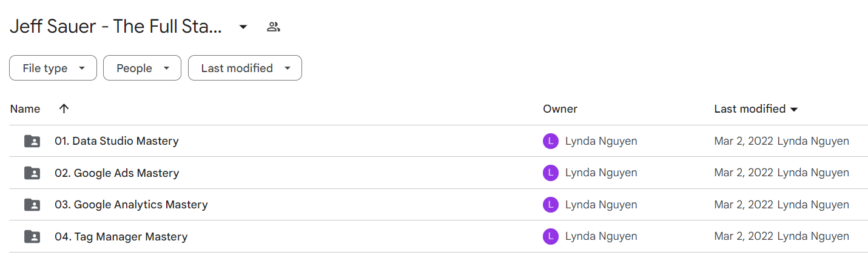868x278 pixels.
Task: Select the 03. Google Analytics Mastery folder name
Action: [x=131, y=205]
